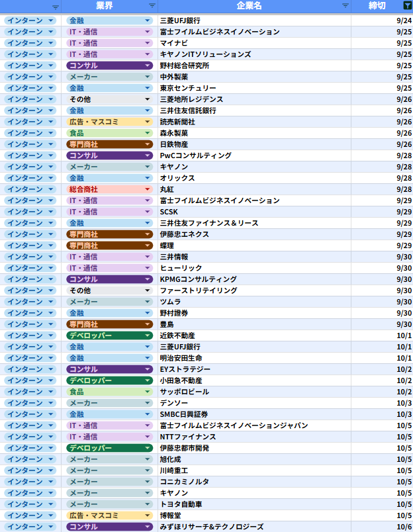Open filter icon on 業界 header
413x532 pixels.
click(152, 6)
